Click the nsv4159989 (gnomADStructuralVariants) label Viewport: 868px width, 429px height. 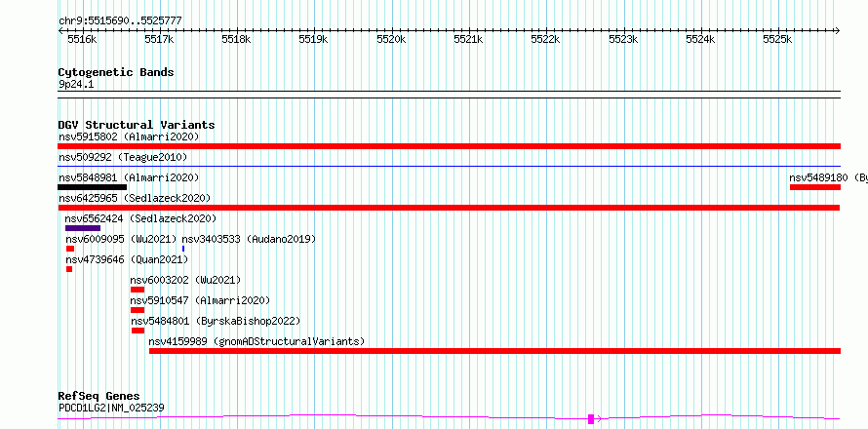point(256,341)
